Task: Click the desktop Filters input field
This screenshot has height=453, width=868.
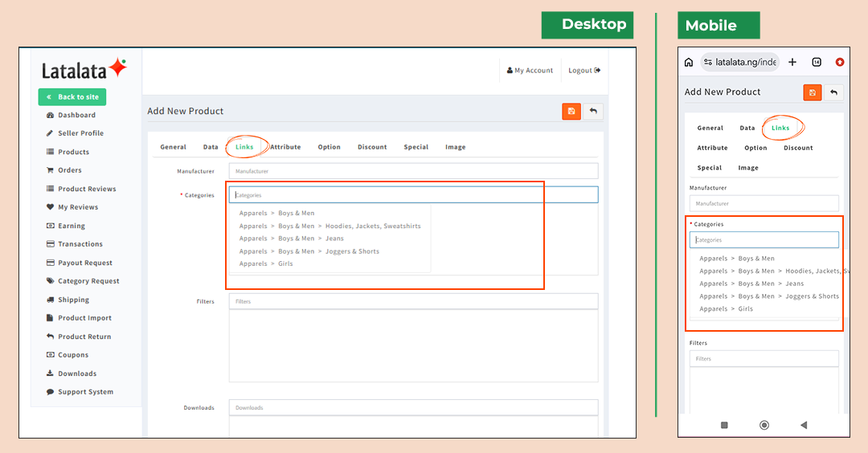Action: [414, 301]
